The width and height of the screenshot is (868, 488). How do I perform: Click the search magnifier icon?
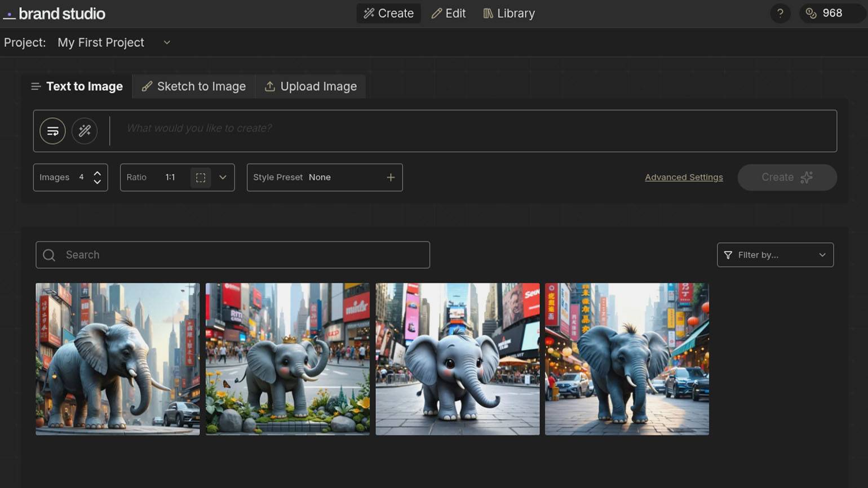click(x=50, y=255)
